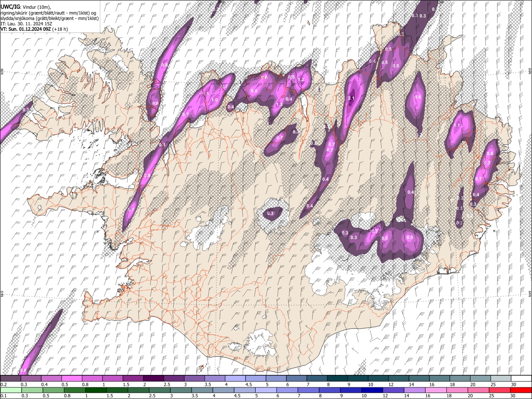The height and width of the screenshot is (399, 532).
Task: Click the '1.2' precipitation value on the map
Action: pyautogui.click(x=301, y=79)
